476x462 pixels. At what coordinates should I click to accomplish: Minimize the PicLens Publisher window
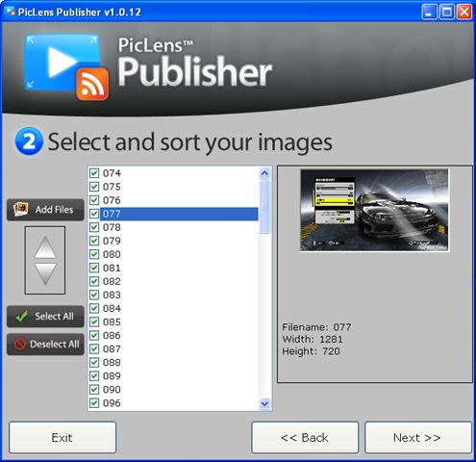pyautogui.click(x=430, y=12)
